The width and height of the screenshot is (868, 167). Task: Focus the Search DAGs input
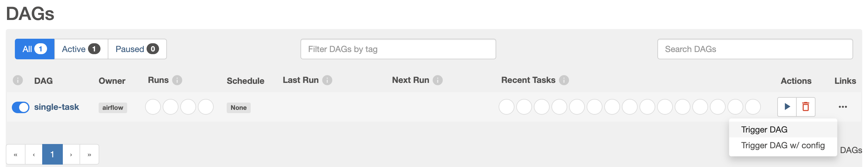click(755, 49)
